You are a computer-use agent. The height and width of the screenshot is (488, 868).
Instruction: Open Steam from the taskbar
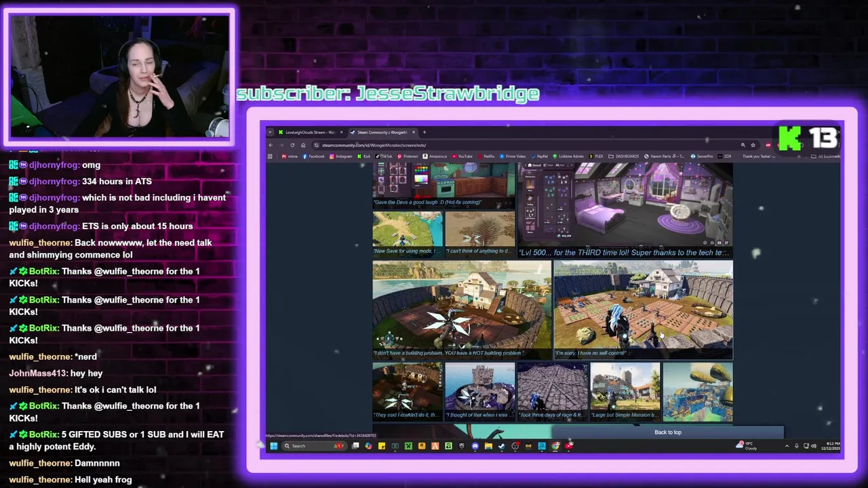pos(502,446)
